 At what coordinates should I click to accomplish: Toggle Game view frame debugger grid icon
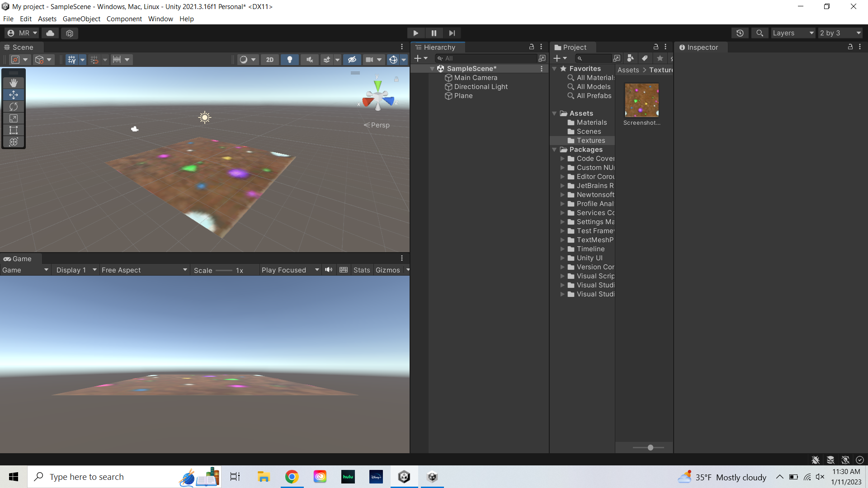(344, 270)
